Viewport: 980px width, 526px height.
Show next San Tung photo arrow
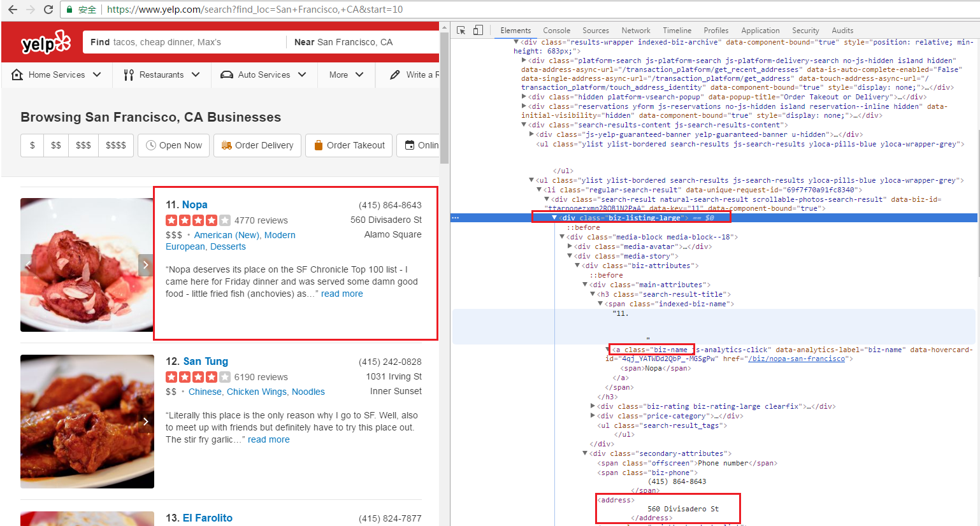[146, 422]
